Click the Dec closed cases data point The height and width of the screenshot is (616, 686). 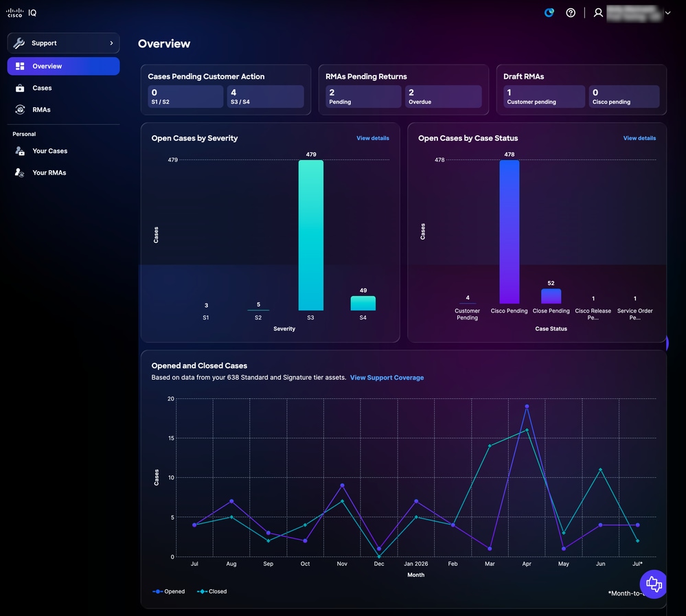tap(379, 556)
